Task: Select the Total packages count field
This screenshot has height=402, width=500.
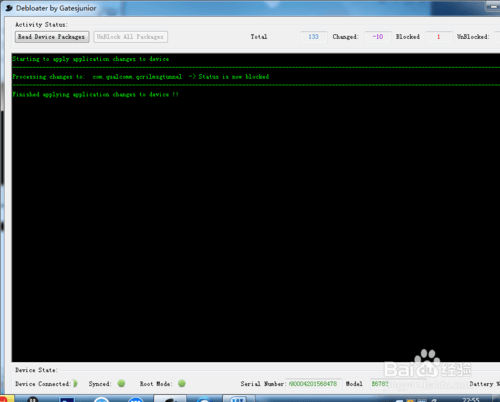Action: [313, 37]
